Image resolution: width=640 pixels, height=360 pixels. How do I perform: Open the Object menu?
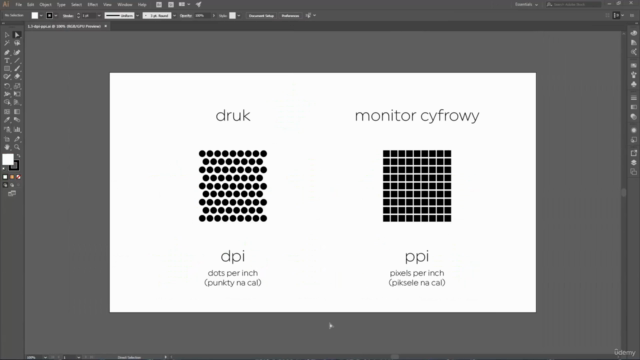[x=45, y=4]
